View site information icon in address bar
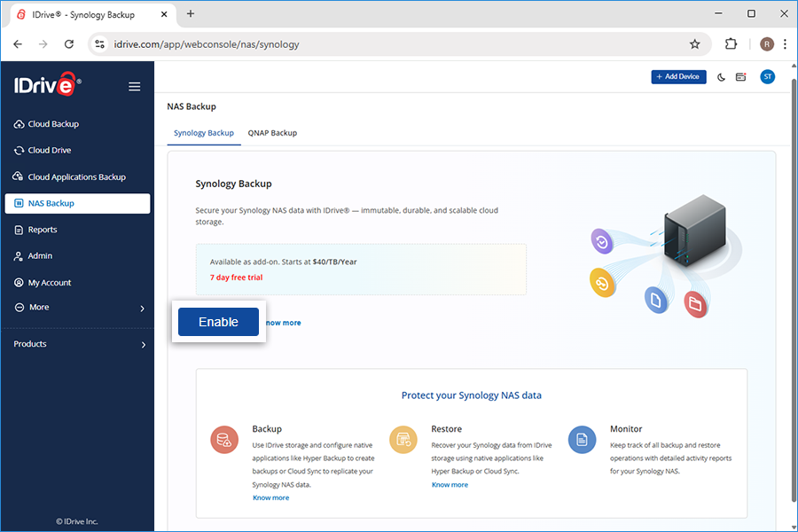Image resolution: width=798 pixels, height=532 pixels. 100,44
